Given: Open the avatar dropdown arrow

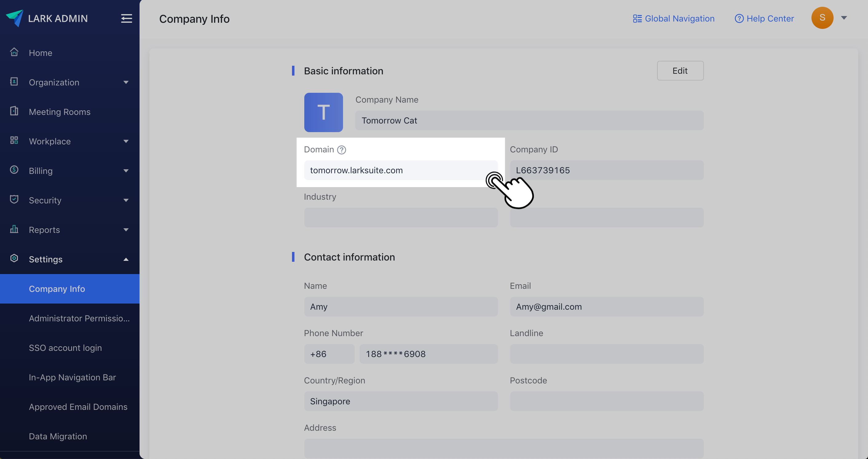Looking at the screenshot, I should [844, 18].
